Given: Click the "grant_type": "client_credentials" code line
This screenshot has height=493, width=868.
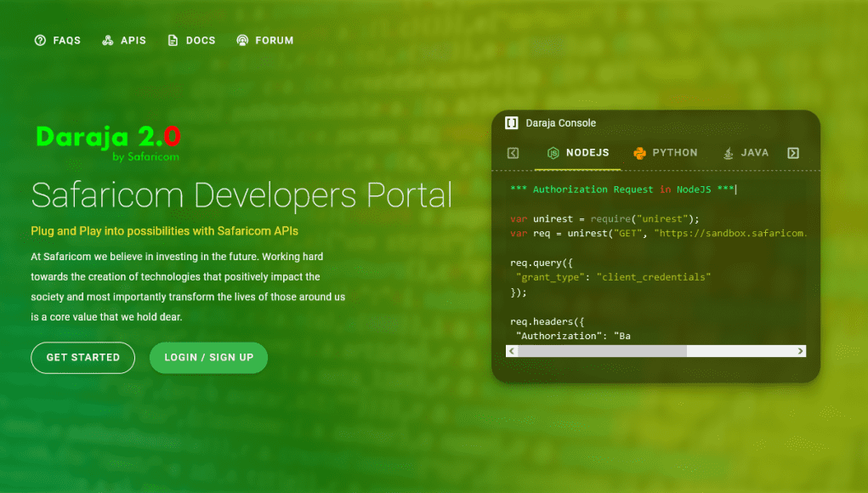Looking at the screenshot, I should 613,276.
